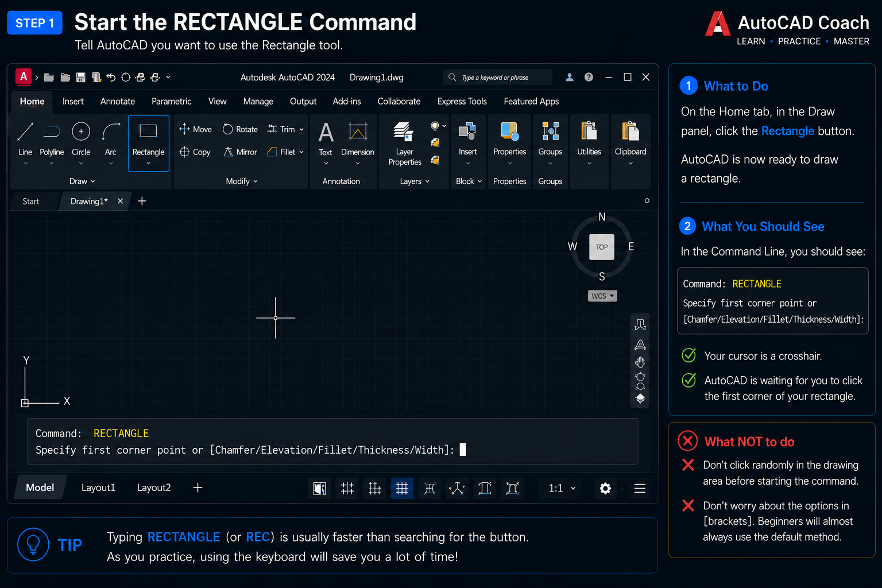Viewport: 882px width, 588px height.
Task: Expand the Modify panel
Action: coord(242,181)
